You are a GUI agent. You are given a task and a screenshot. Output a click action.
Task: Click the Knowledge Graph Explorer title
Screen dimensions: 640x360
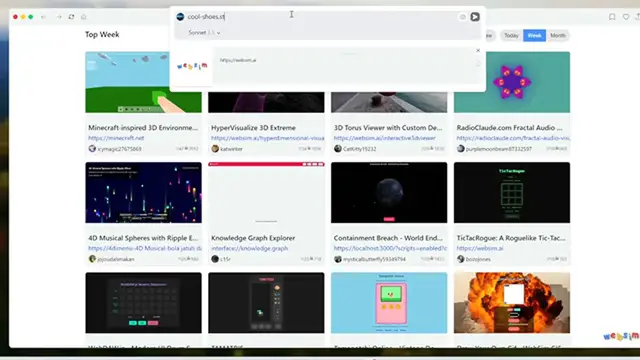click(x=253, y=238)
